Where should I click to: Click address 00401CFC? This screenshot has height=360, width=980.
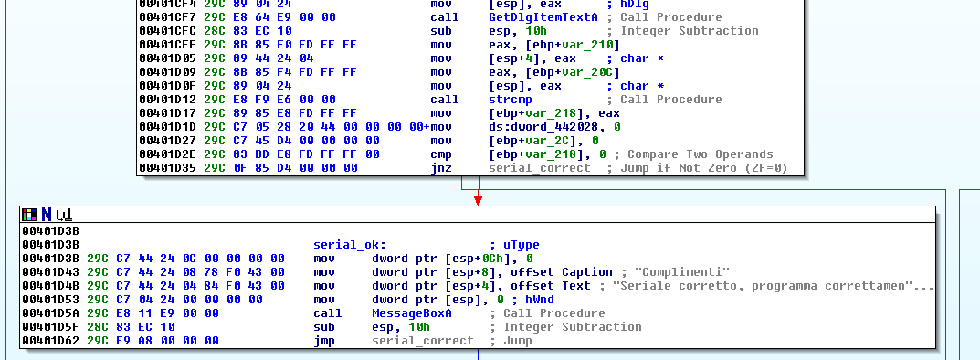point(167,31)
